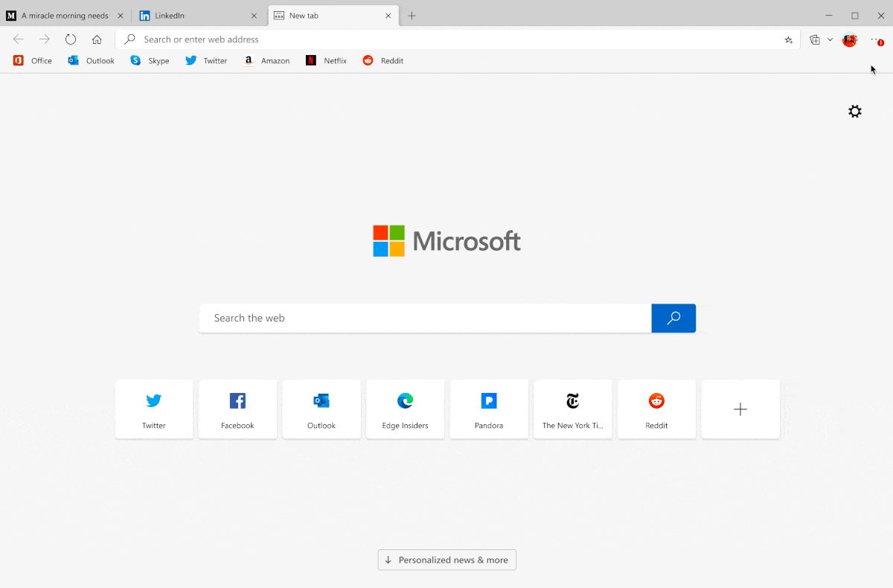
Task: Open the home page icon
Action: [97, 39]
